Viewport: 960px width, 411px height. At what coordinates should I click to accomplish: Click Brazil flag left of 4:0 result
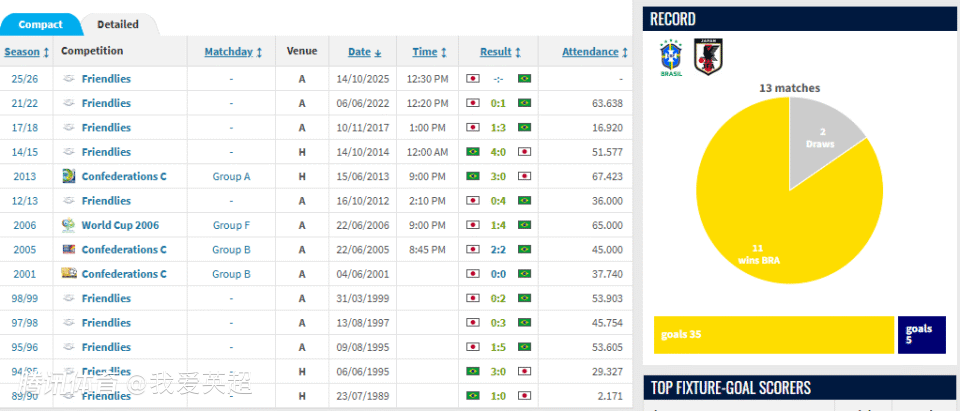tap(473, 152)
